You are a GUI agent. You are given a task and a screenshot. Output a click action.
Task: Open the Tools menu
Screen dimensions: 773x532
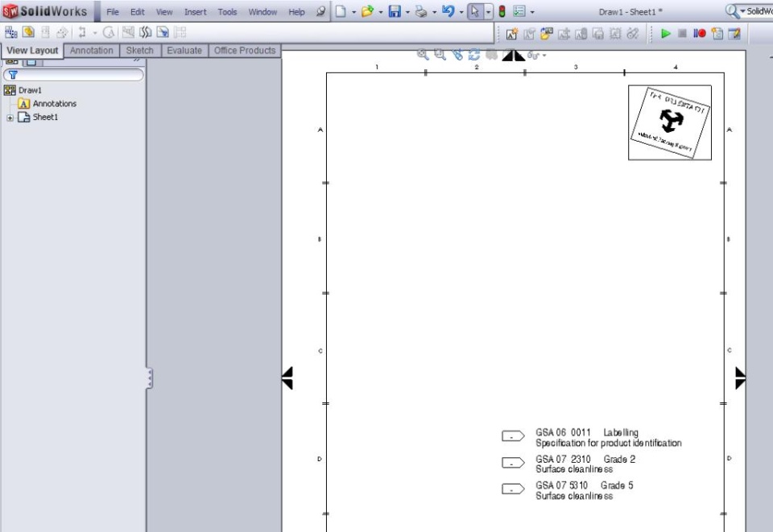(x=227, y=12)
